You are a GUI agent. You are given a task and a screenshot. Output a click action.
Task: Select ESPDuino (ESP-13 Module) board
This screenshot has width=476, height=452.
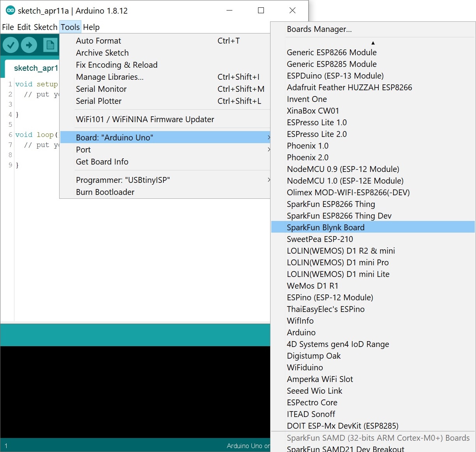(373, 76)
